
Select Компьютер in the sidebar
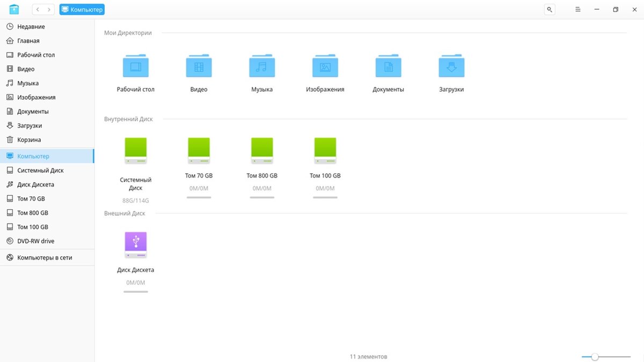pyautogui.click(x=47, y=156)
